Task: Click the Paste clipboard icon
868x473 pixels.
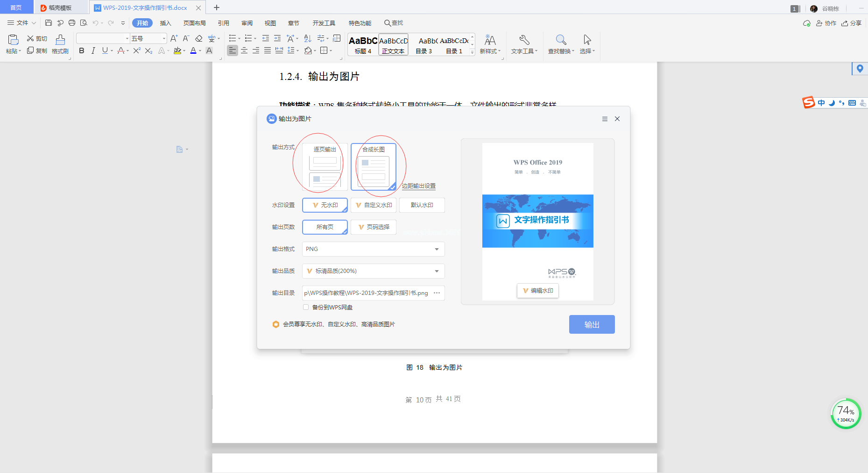Action: [x=13, y=40]
